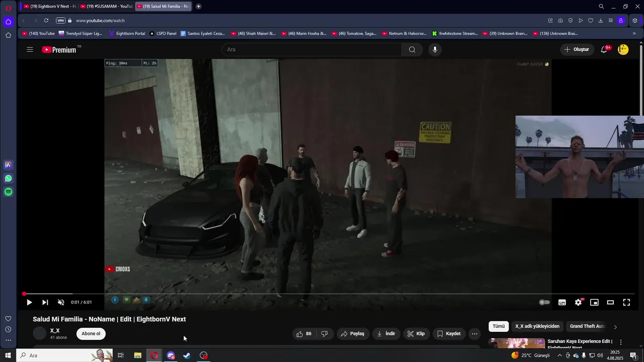The image size is (644, 362).
Task: Open the purple profile account icon
Action: click(x=621, y=21)
